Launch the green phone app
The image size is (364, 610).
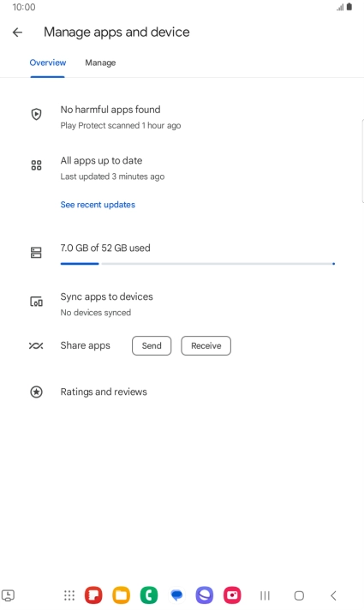[149, 595]
